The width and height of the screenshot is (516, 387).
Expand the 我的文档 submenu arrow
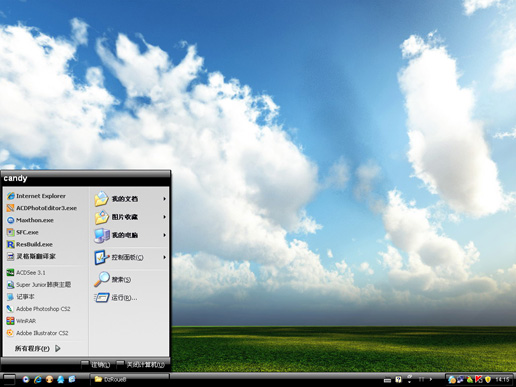[x=164, y=199]
